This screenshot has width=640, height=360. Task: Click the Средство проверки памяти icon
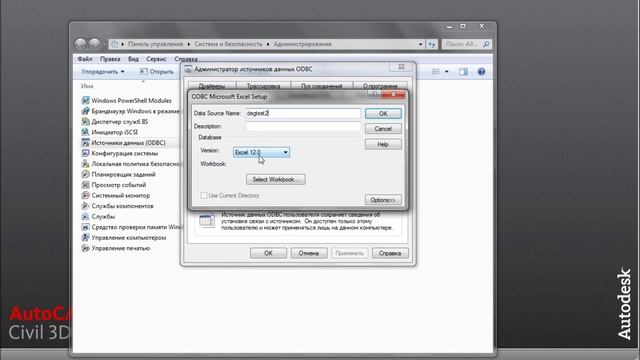click(85, 227)
